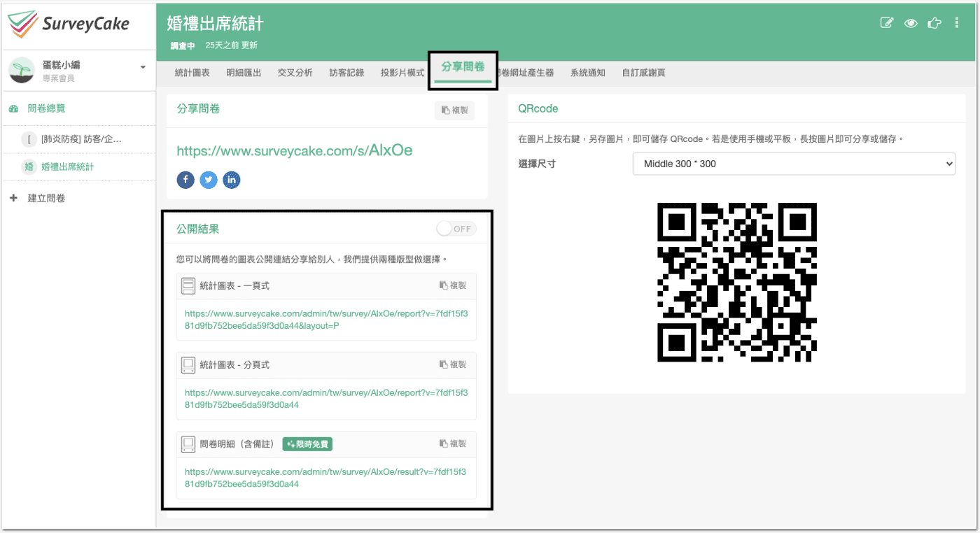Copy the 一頁式 report link

453,285
